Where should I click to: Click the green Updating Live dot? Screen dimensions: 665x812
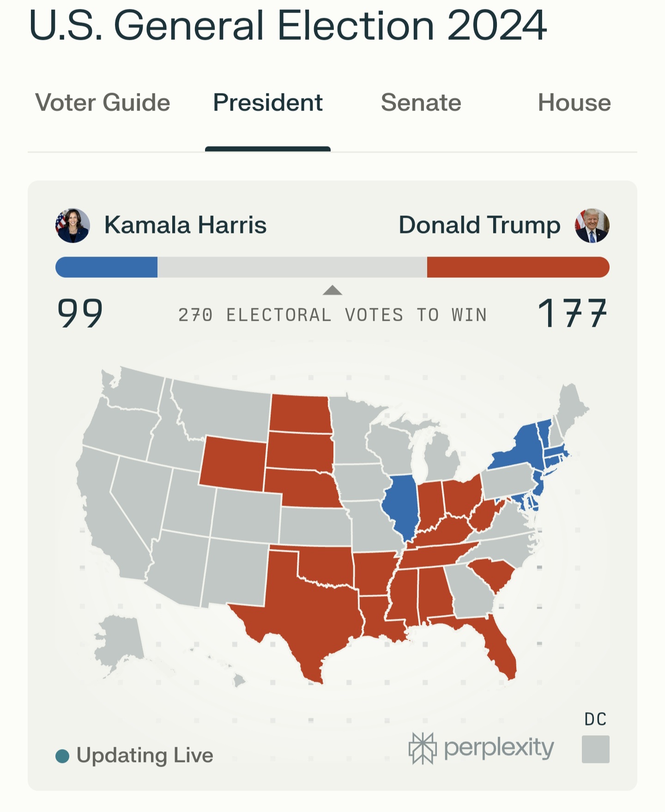[62, 756]
